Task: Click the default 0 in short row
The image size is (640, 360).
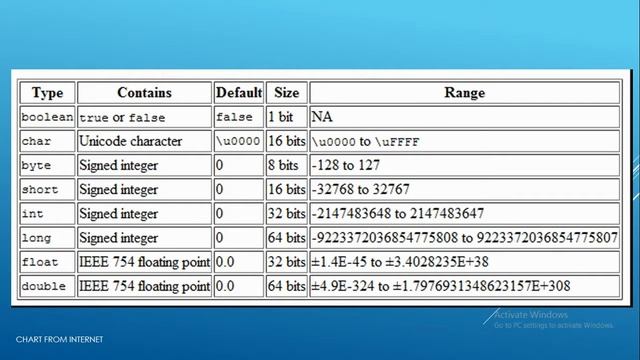Action: [x=239, y=189]
